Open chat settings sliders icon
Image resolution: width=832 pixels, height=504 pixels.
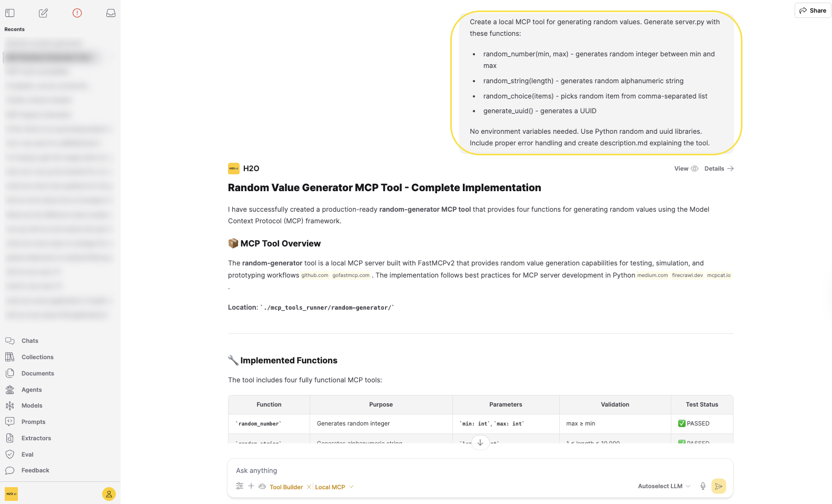(240, 486)
